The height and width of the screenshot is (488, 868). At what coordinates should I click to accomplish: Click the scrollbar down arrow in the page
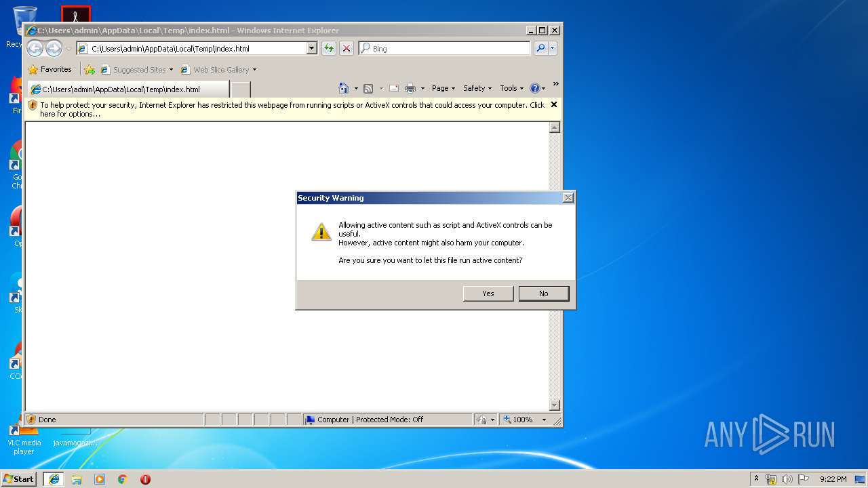[555, 405]
